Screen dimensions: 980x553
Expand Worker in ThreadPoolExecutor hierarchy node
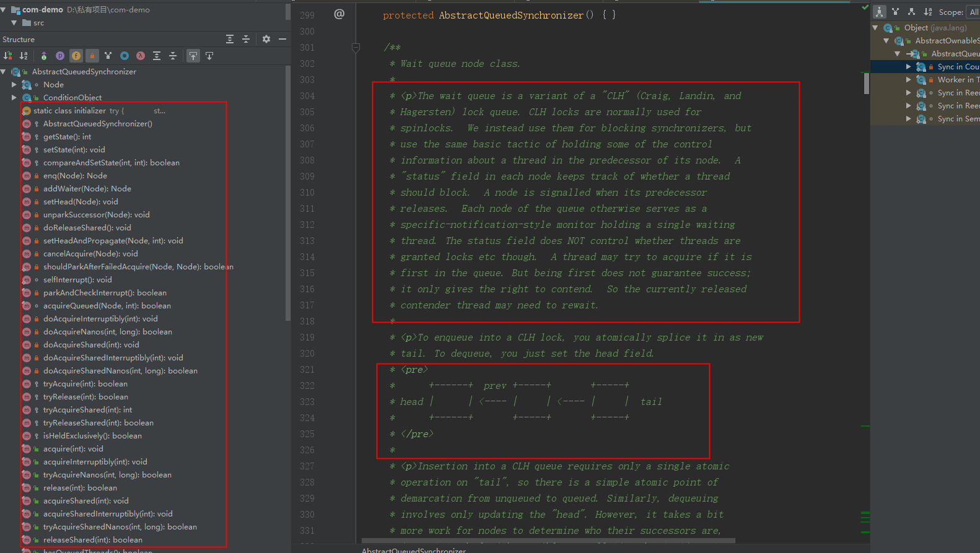pos(909,80)
